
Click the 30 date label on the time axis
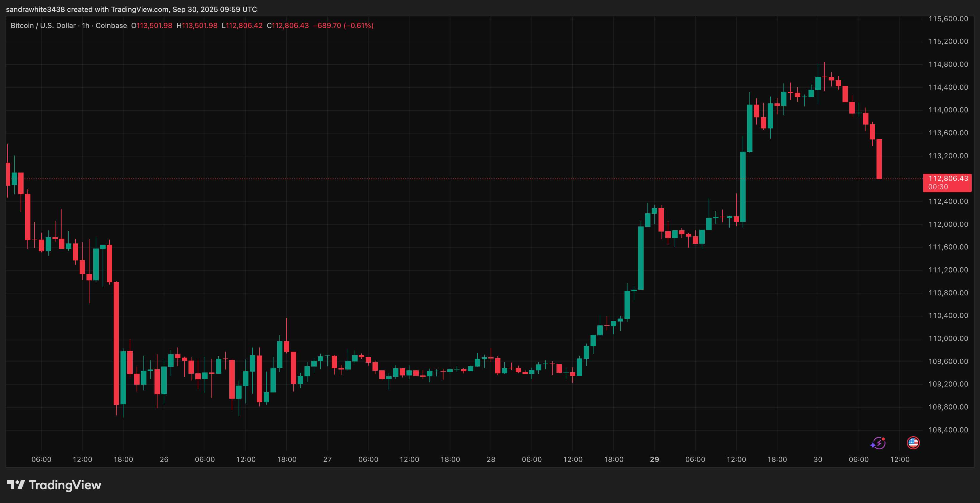[x=817, y=459]
